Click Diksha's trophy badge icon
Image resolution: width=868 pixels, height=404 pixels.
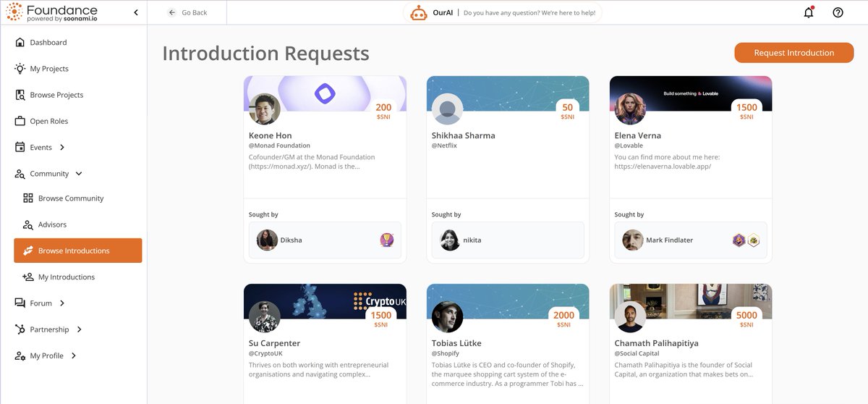pos(387,240)
